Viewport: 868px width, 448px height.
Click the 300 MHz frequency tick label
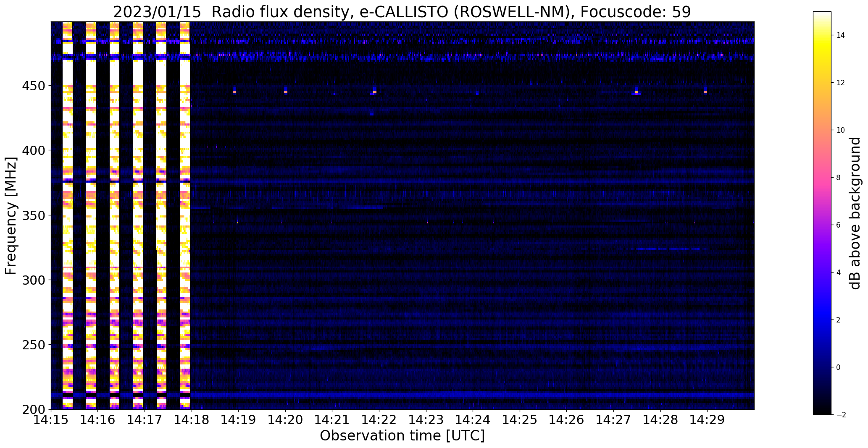(x=34, y=280)
